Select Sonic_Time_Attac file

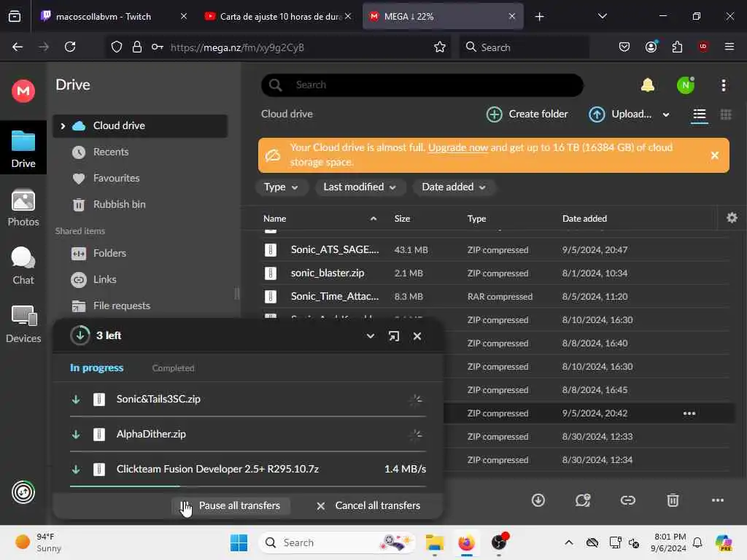point(495,296)
